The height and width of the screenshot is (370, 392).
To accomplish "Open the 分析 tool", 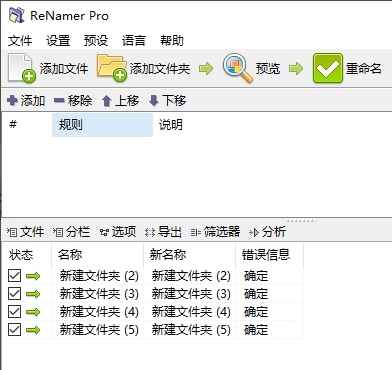I will [268, 232].
